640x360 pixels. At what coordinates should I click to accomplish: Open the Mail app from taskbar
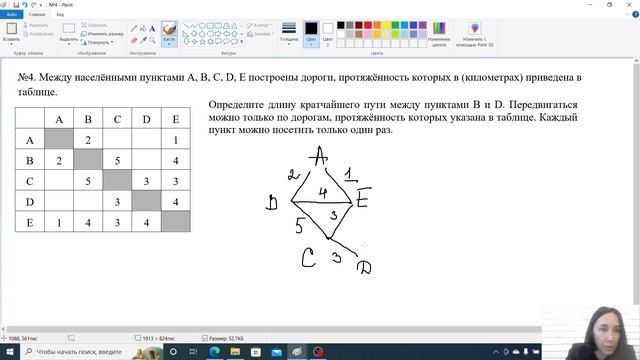coord(277,352)
